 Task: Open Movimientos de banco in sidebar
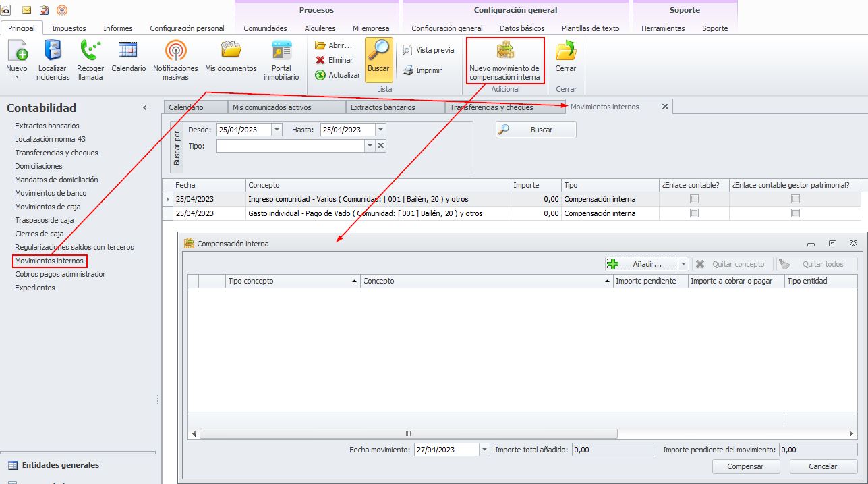pyautogui.click(x=51, y=193)
